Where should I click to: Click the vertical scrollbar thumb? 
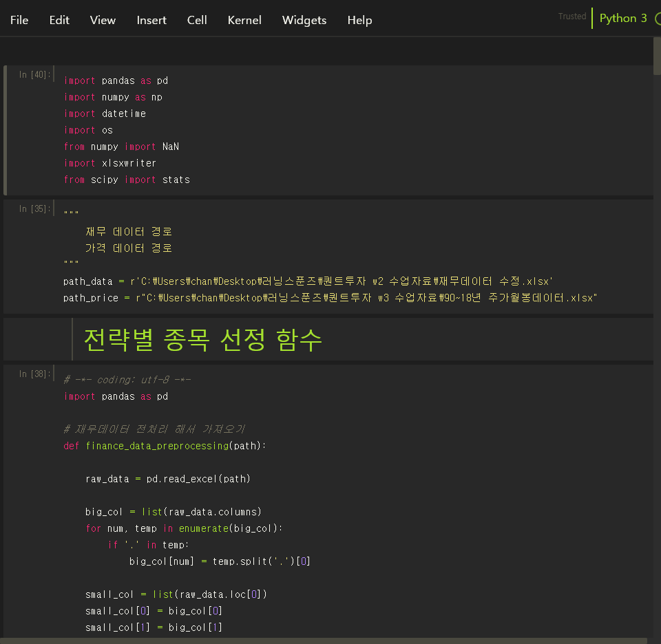coord(657,56)
